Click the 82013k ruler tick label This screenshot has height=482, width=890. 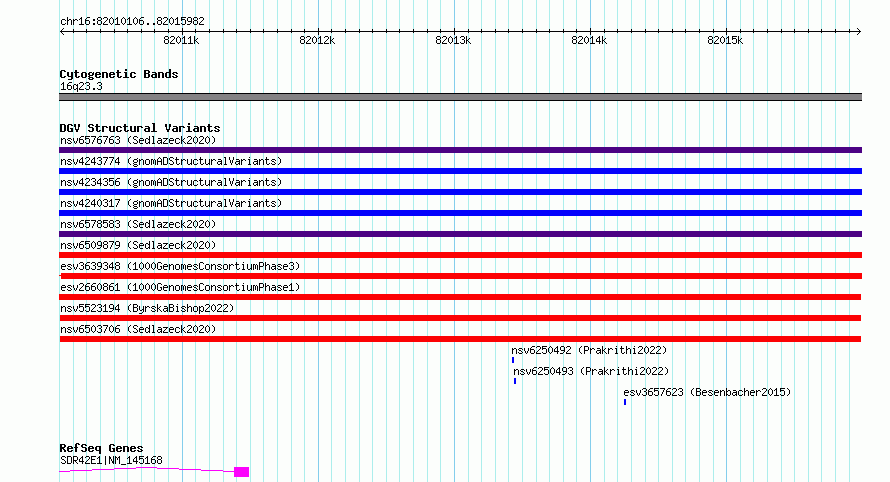[x=453, y=40]
